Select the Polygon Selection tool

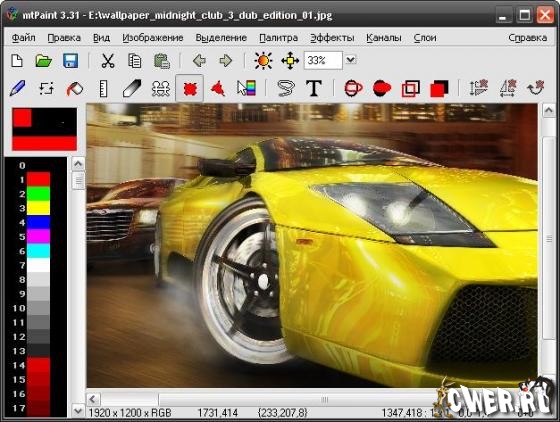tap(218, 88)
